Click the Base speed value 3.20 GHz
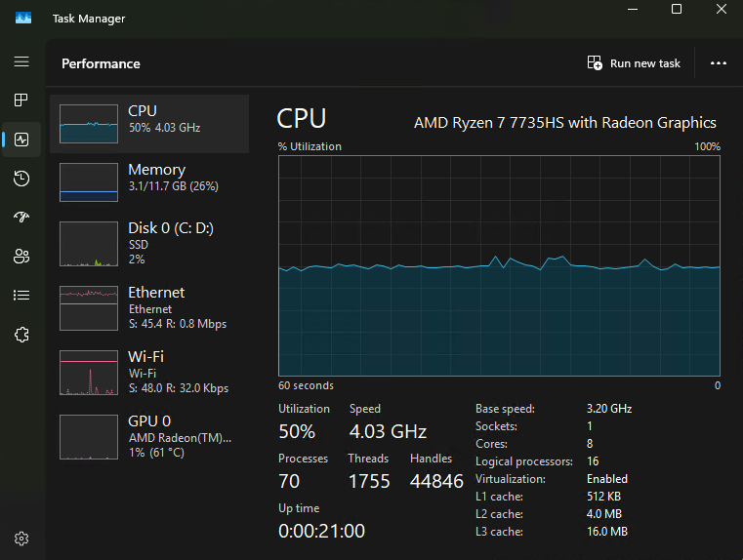Screen dimensions: 743x560 [x=609, y=409]
